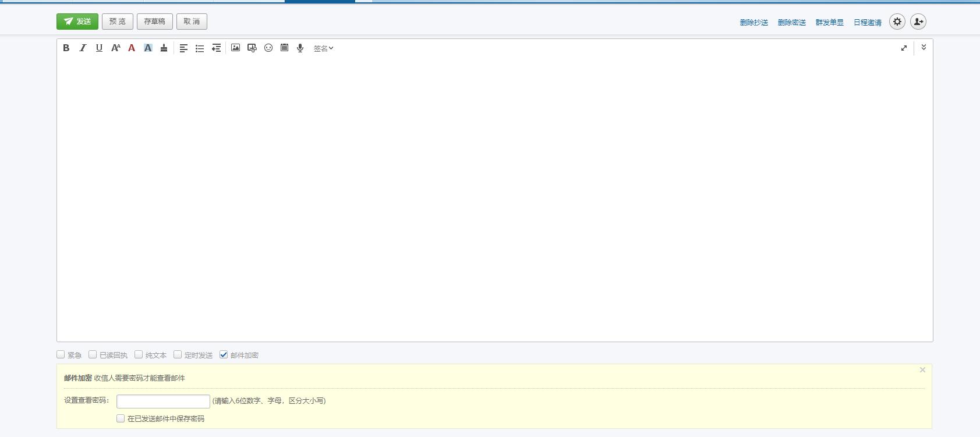Insert date using calendar icon

[x=284, y=48]
